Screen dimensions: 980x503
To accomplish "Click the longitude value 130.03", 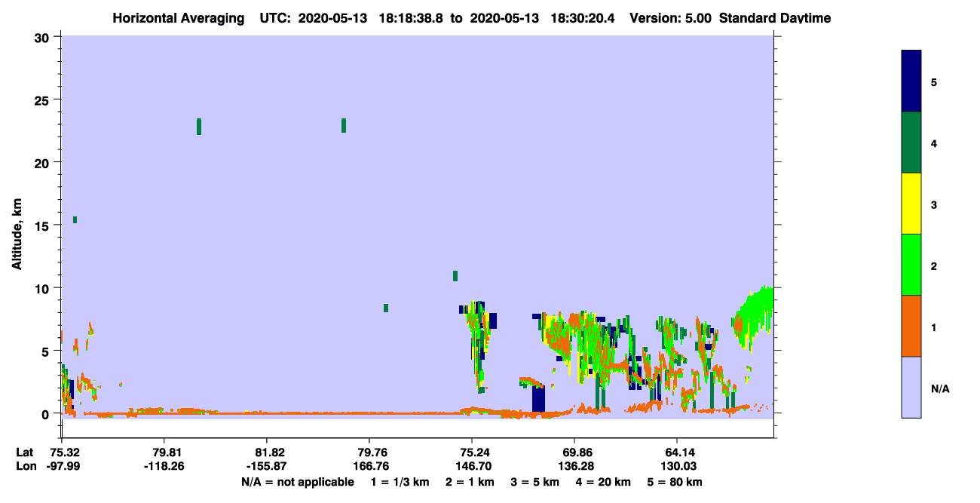I will pos(677,466).
